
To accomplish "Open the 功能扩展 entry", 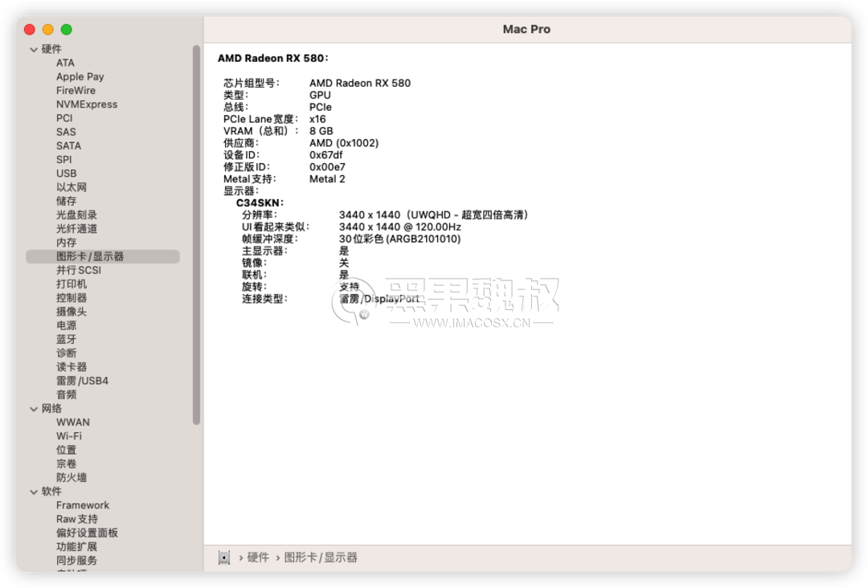I will click(x=76, y=547).
